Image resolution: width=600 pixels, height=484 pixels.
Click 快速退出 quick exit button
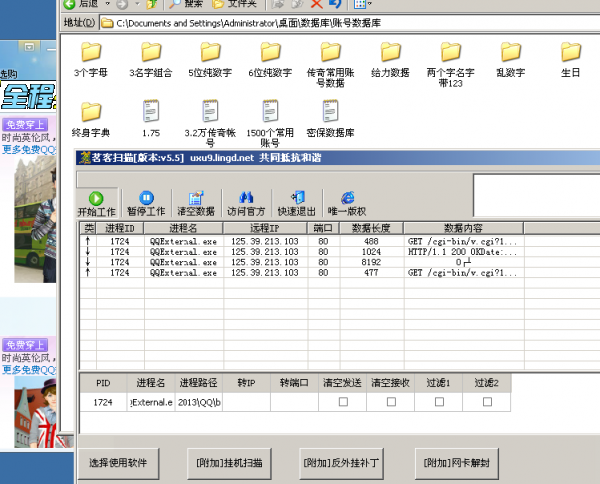297,204
